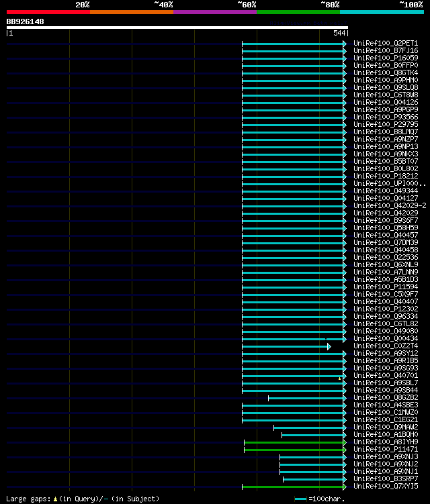
Task: Select the cyan alignment bar for Q9MAW2
Action: (310, 427)
